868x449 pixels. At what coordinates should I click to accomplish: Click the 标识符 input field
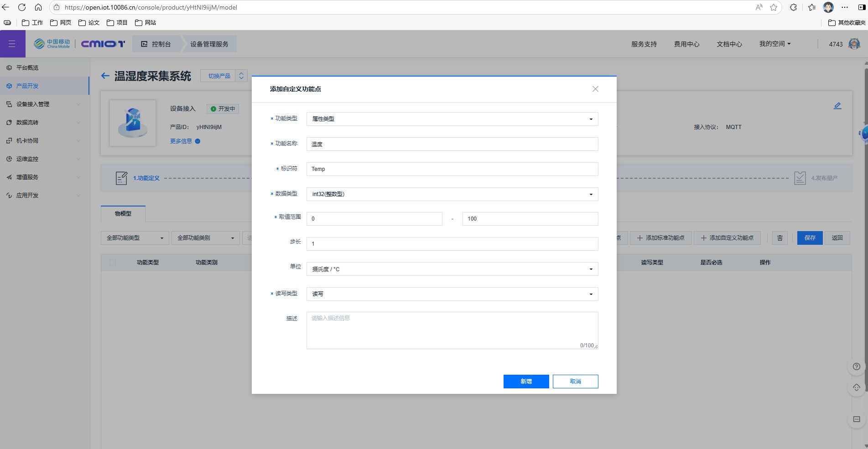pos(452,169)
